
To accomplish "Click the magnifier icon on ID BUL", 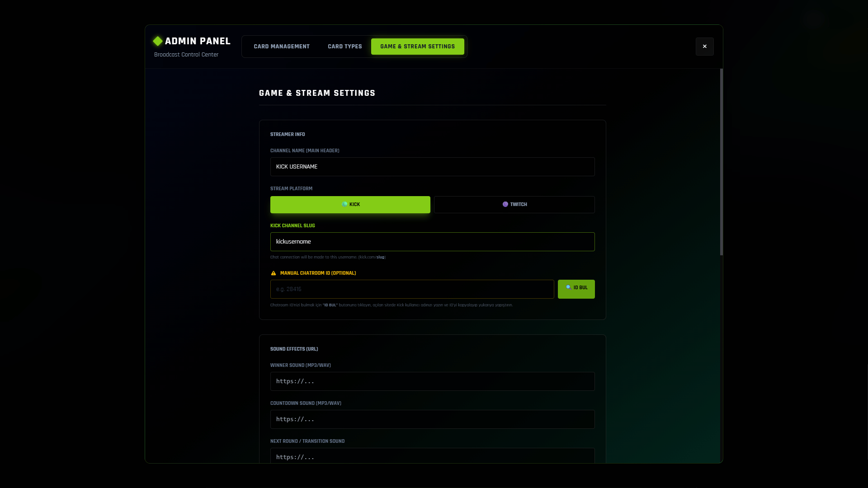I will click(x=568, y=287).
